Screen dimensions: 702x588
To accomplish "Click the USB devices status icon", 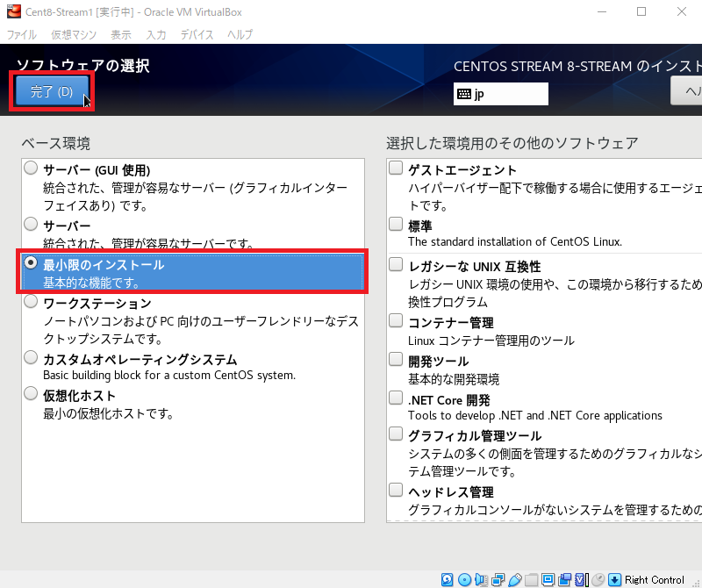I will 515,579.
